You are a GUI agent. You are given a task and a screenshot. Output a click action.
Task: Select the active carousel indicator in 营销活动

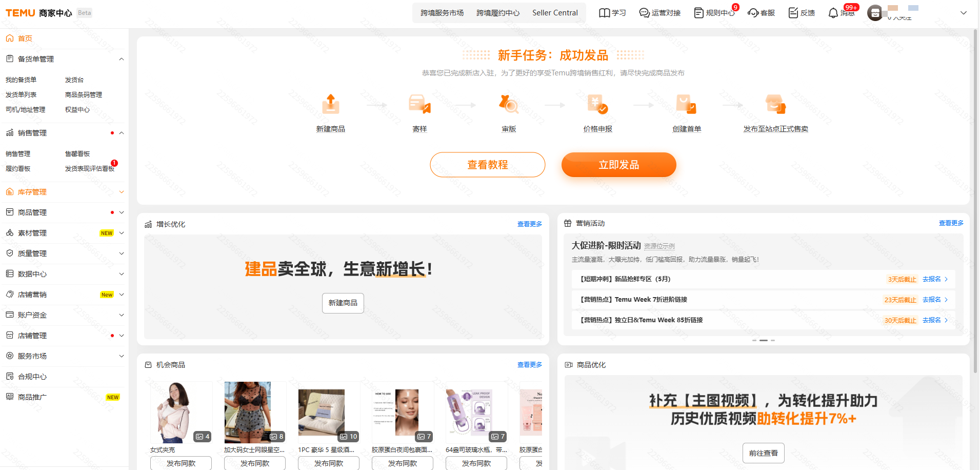pos(764,340)
